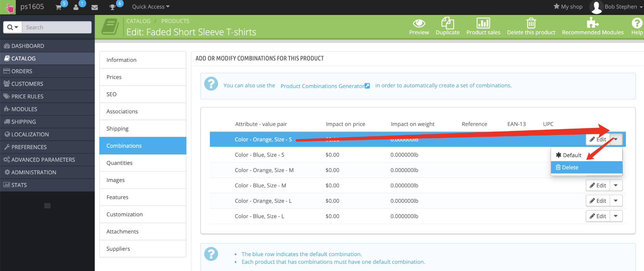Viewport: 644px width, 271px height.
Task: Select Default in the dropdown menu
Action: point(586,155)
